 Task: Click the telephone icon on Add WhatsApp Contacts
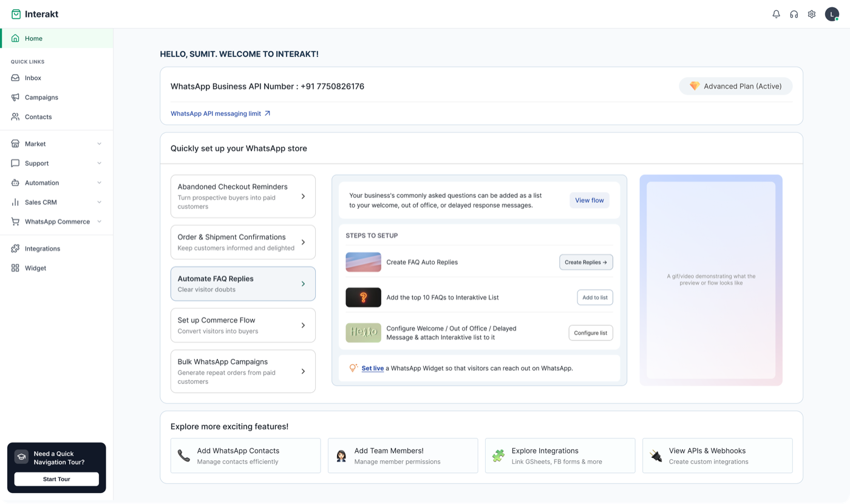pos(183,455)
